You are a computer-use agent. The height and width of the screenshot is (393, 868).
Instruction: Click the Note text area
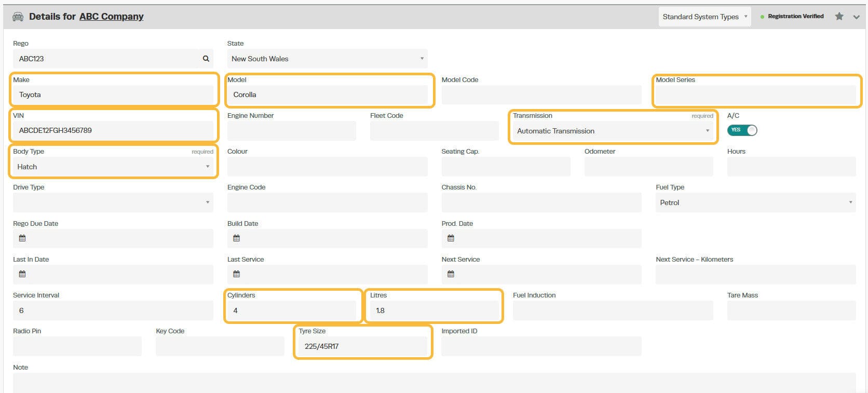tap(435, 383)
